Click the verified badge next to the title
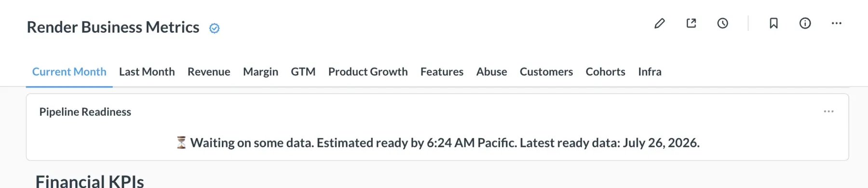868x188 pixels. click(x=214, y=29)
